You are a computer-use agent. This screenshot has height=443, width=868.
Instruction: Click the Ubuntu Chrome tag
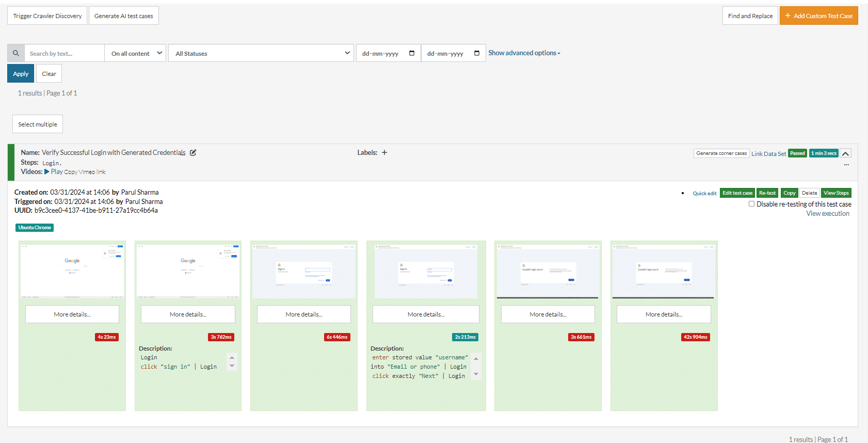point(35,228)
